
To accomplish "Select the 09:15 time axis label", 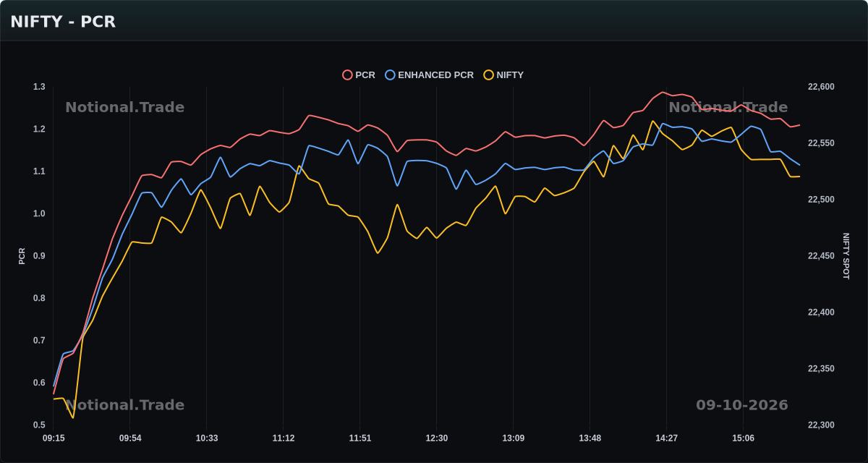I will coord(54,438).
